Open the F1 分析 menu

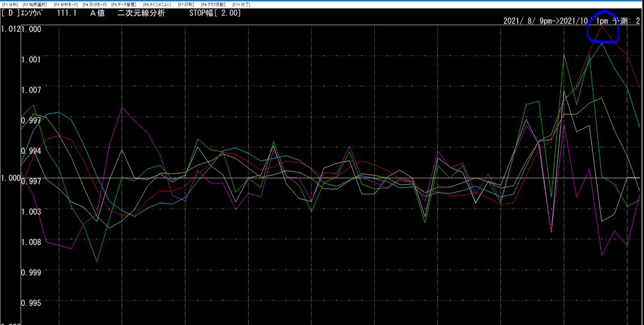tap(10, 4)
